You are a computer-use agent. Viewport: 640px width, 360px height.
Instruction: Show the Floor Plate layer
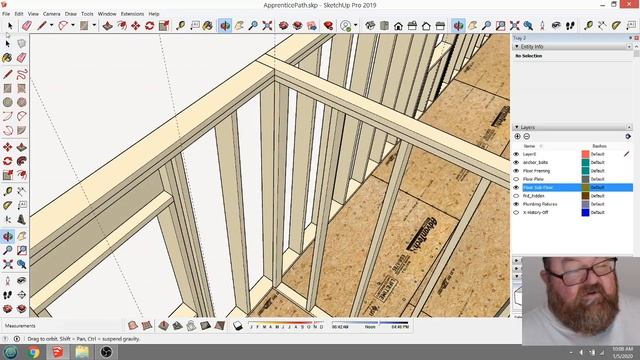coord(516,179)
